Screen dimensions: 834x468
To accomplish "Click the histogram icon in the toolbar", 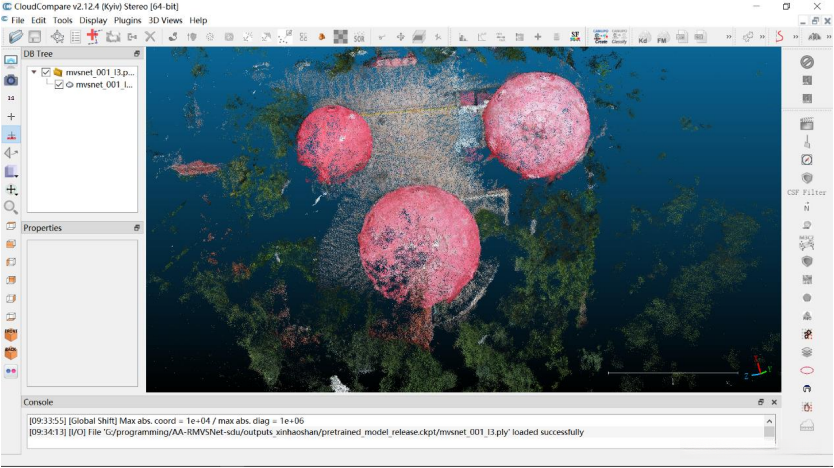I will (463, 37).
